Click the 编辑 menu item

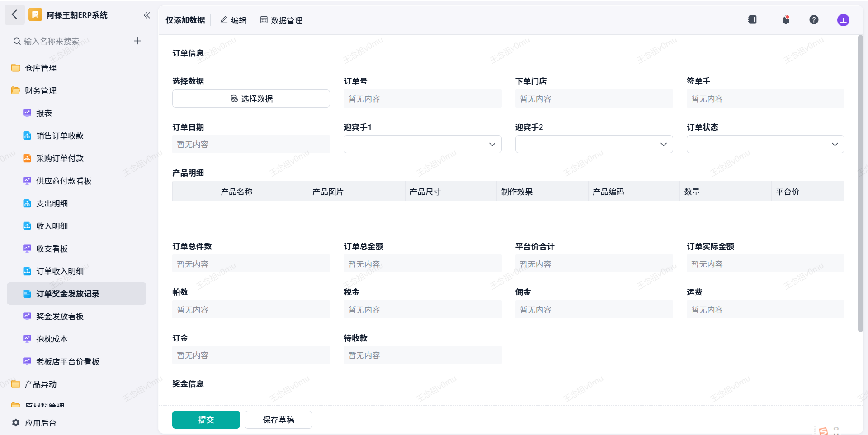click(x=233, y=20)
